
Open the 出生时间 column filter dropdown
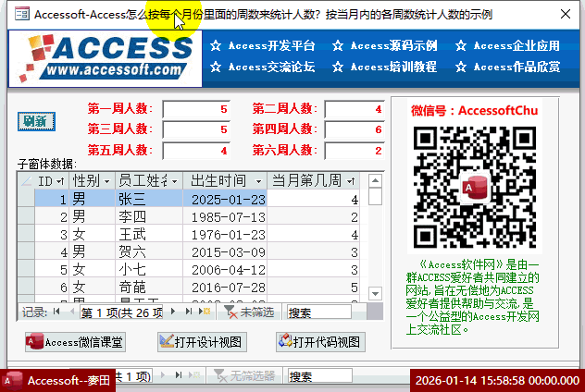click(259, 180)
